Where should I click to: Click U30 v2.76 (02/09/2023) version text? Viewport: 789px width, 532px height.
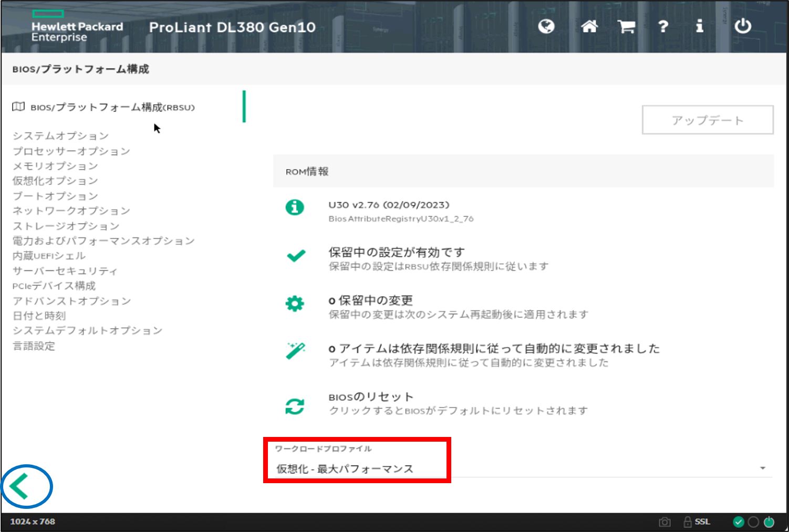389,205
